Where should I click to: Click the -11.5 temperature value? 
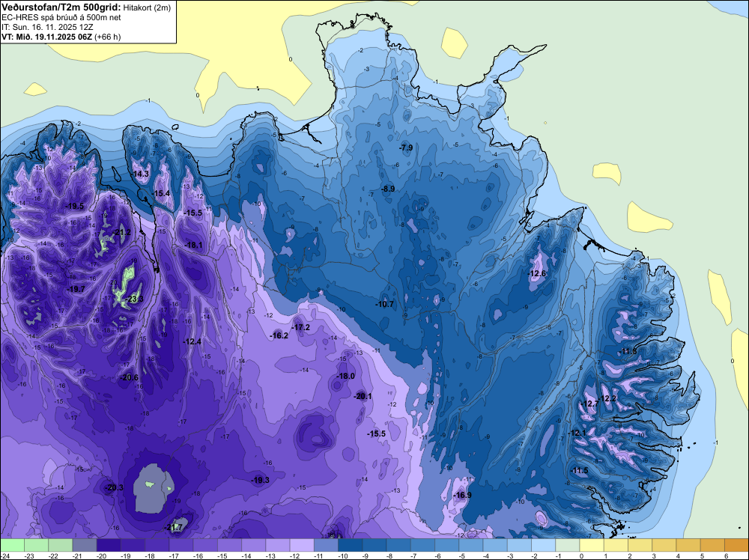pos(580,471)
